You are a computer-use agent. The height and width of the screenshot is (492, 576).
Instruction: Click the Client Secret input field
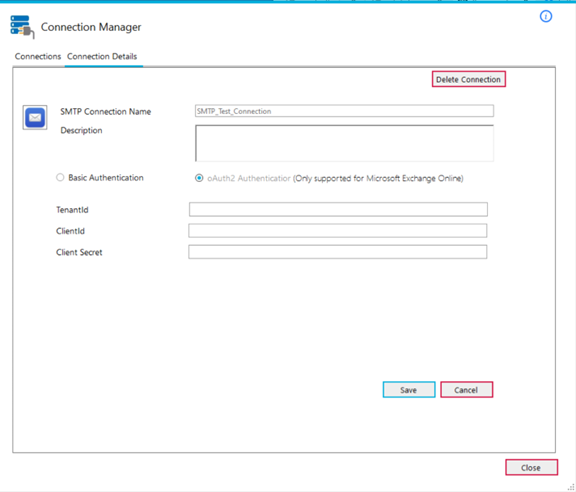338,252
